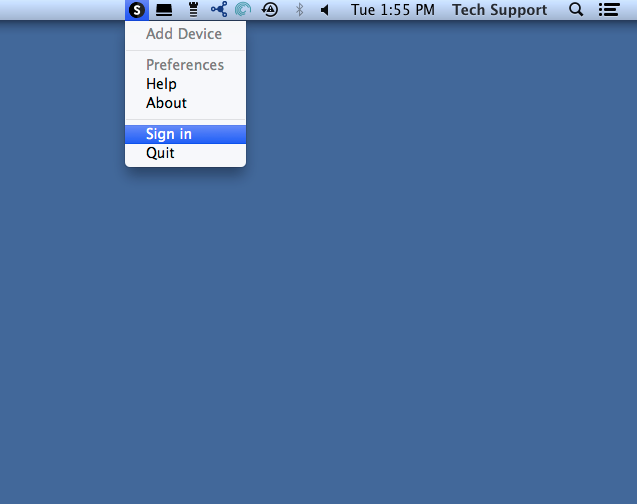This screenshot has width=637, height=504.
Task: Open the Time Machine warning icon
Action: 270,10
